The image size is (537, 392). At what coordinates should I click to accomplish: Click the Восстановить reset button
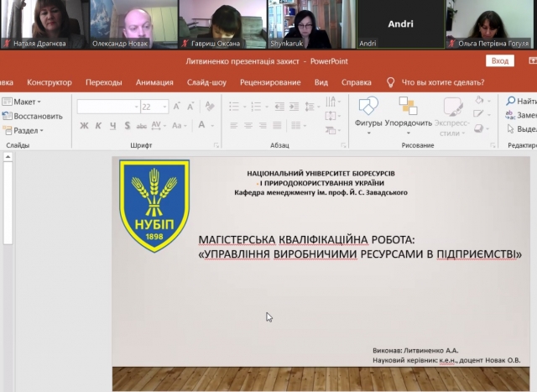tap(32, 116)
